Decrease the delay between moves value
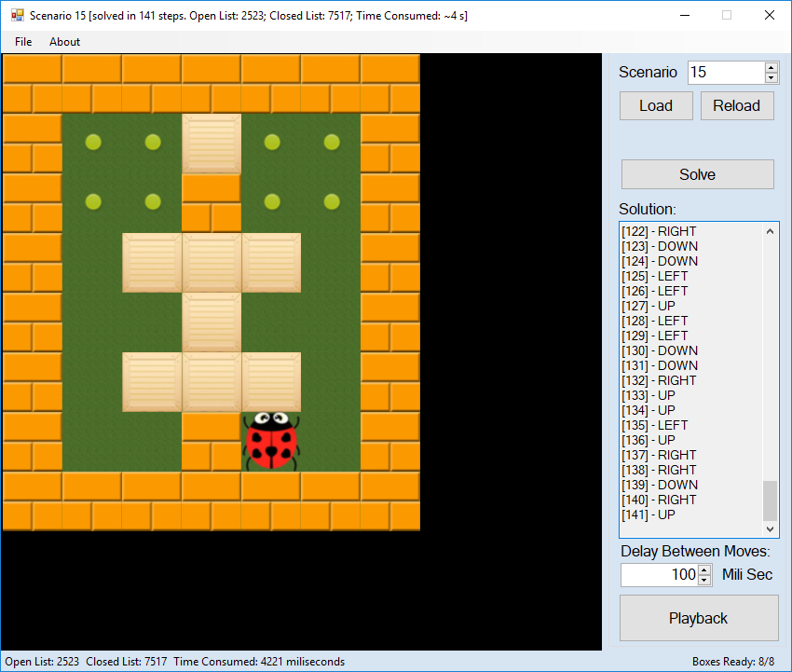The width and height of the screenshot is (792, 672). [704, 580]
